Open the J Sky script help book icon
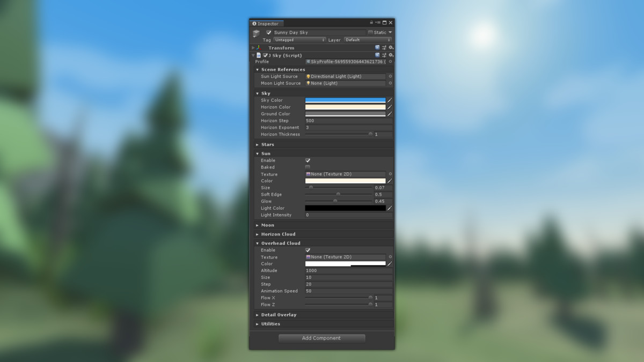The height and width of the screenshot is (362, 644). (x=377, y=55)
